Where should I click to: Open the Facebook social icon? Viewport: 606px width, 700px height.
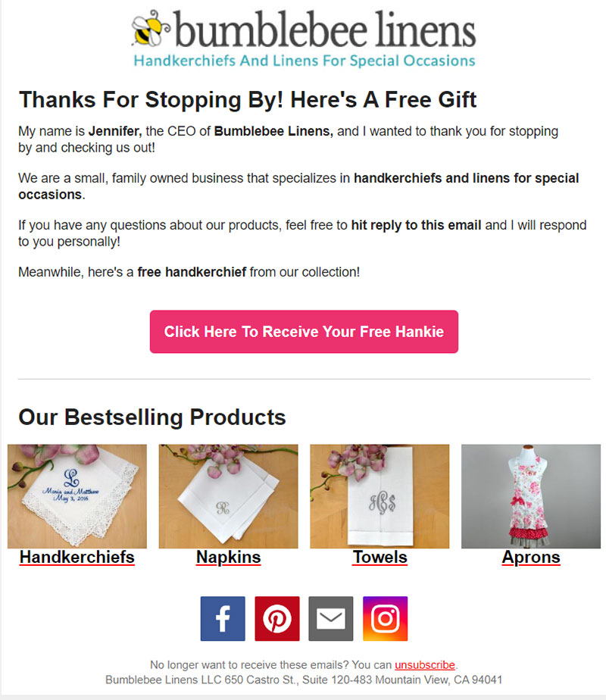click(223, 618)
